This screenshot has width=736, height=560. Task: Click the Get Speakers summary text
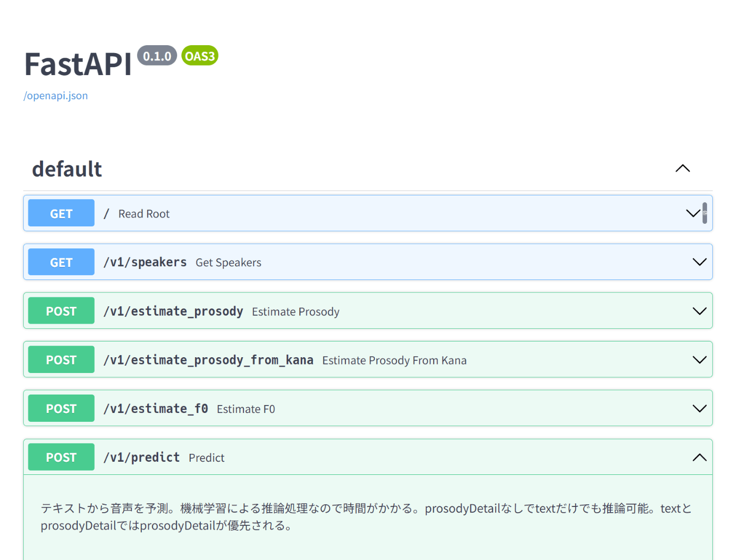[229, 263]
